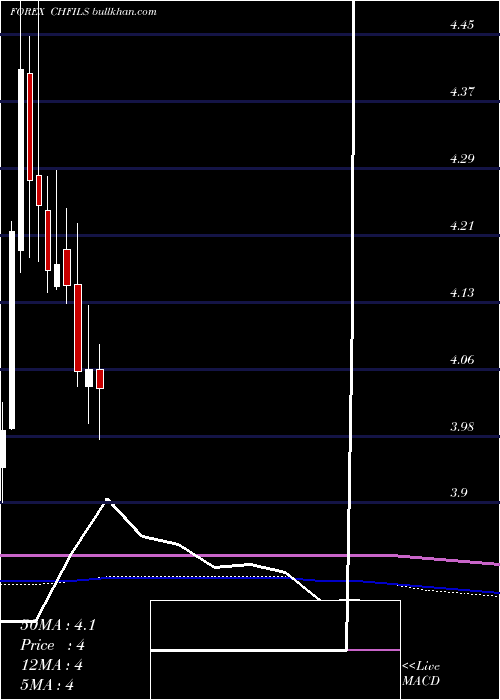Click the 4.29 price axis label
The image size is (500, 700).
pos(462,159)
